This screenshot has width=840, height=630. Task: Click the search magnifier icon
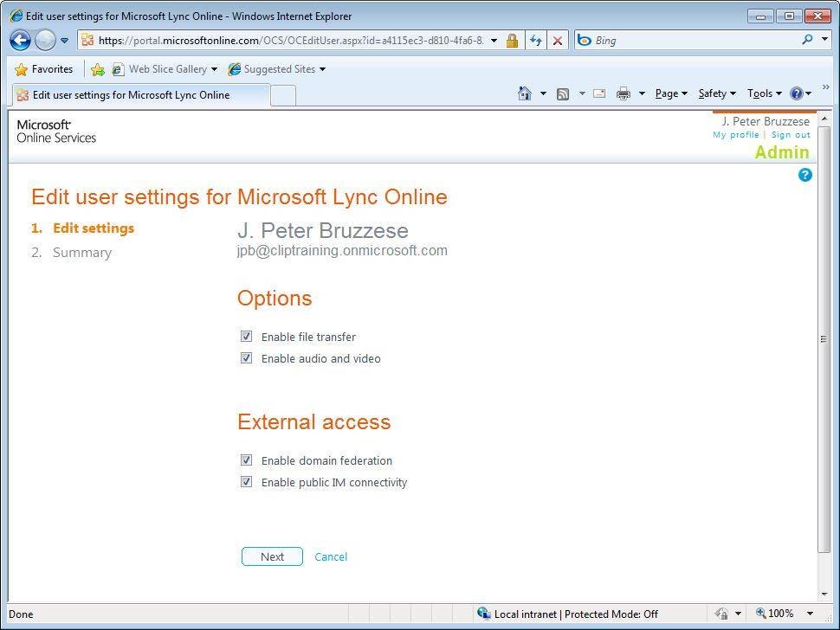(807, 39)
